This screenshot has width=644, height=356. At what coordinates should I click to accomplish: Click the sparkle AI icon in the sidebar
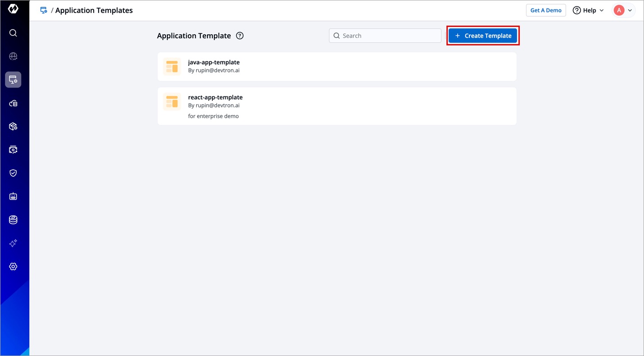(13, 243)
